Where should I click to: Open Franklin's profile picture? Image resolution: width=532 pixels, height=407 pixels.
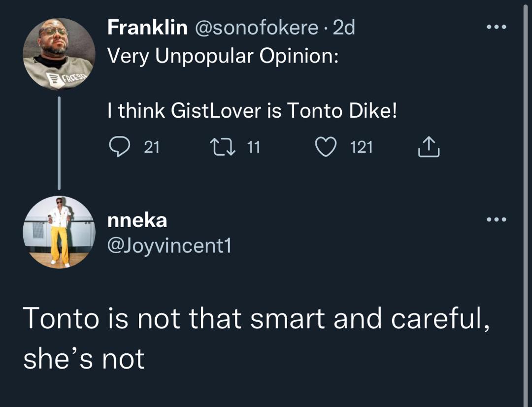(x=59, y=54)
